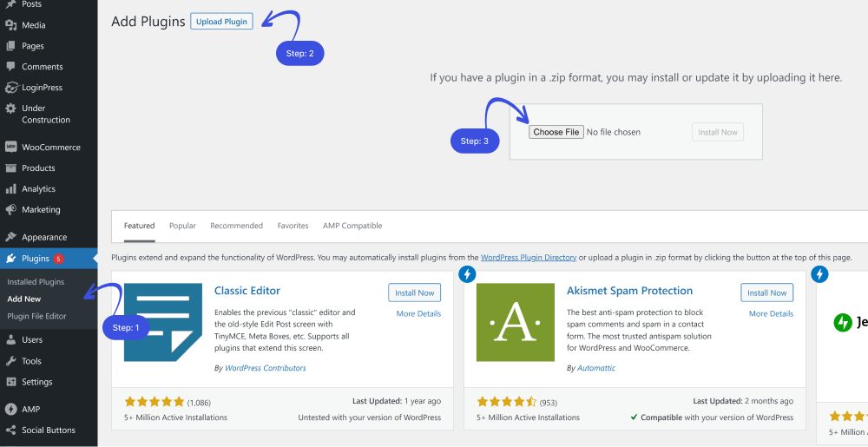Open the Classic Editor title link

[247, 291]
